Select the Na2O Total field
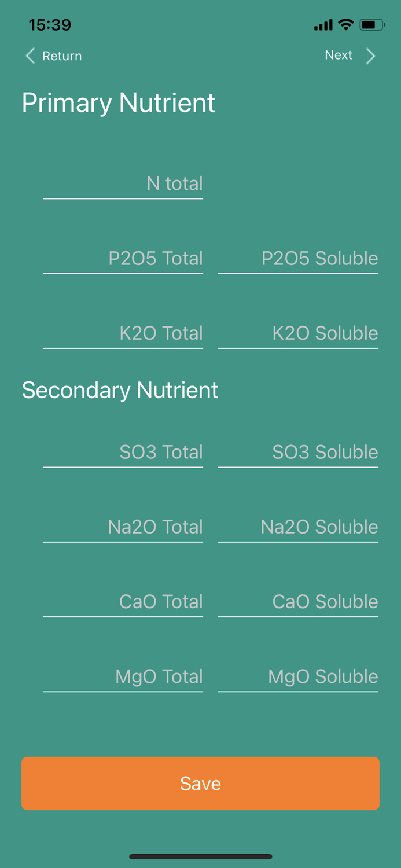The height and width of the screenshot is (868, 401). (x=123, y=527)
